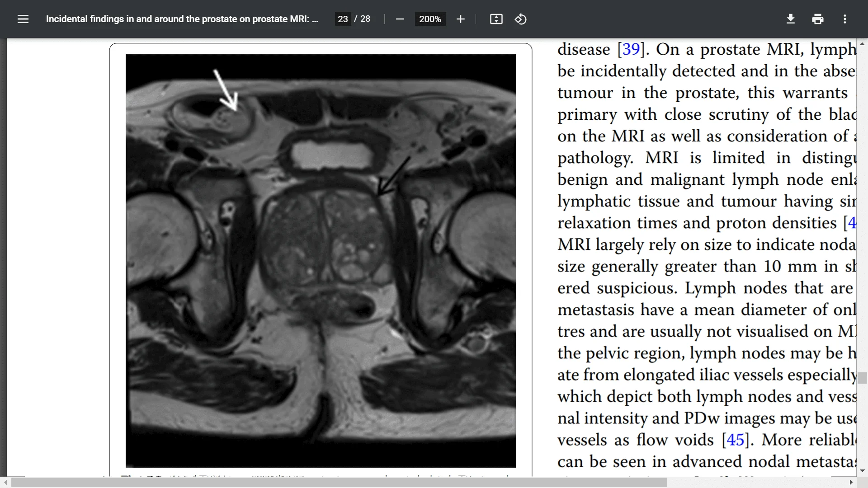Print the document
The width and height of the screenshot is (868, 488).
[817, 19]
